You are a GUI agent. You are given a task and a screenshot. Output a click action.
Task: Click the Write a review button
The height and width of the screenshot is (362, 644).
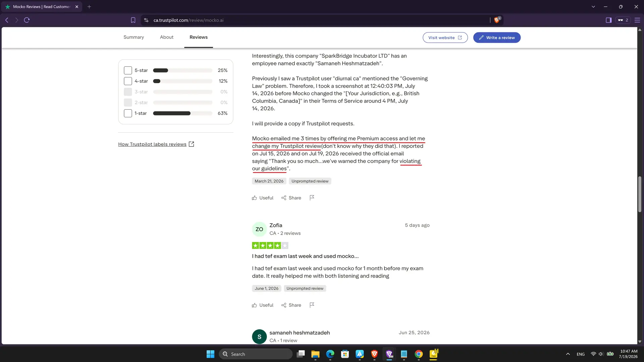[497, 38]
